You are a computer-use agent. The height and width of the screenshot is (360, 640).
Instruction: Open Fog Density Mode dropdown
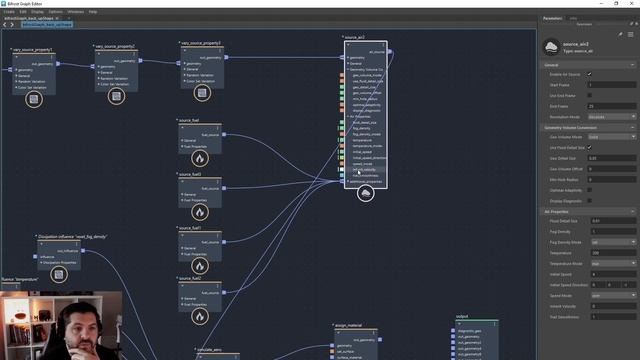(x=613, y=242)
